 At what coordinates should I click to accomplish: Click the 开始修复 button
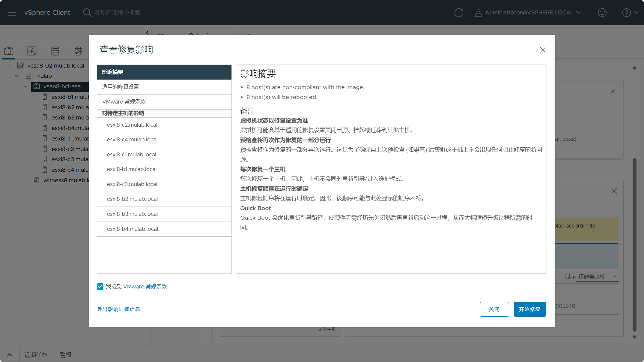530,309
